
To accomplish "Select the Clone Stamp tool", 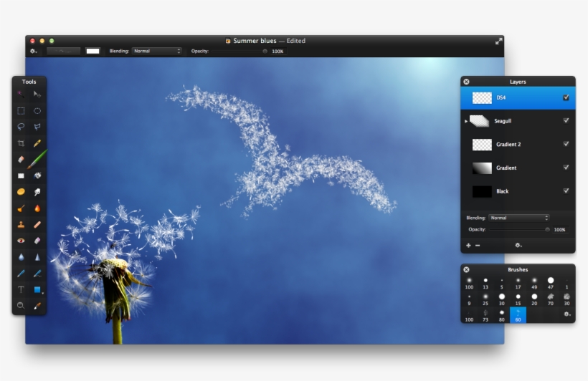I will [x=21, y=224].
